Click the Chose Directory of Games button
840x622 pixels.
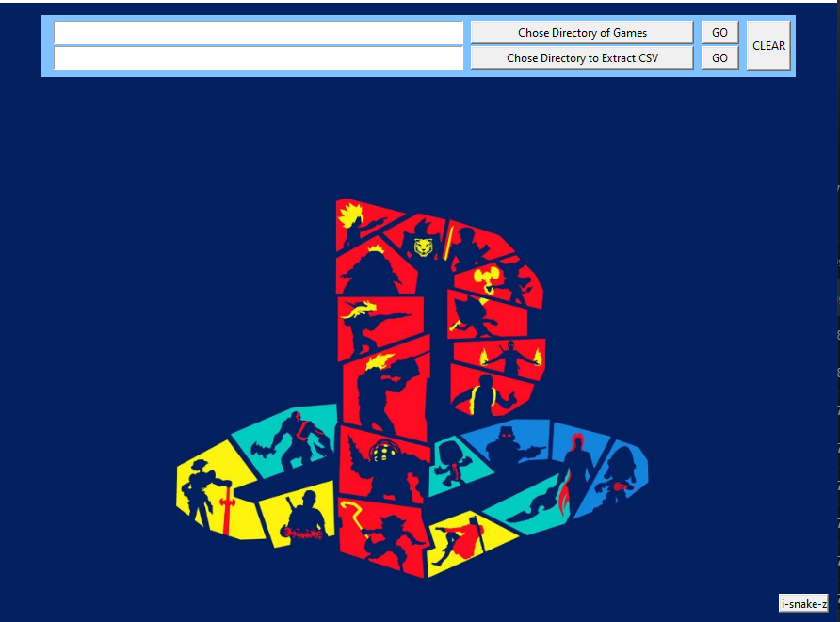582,33
